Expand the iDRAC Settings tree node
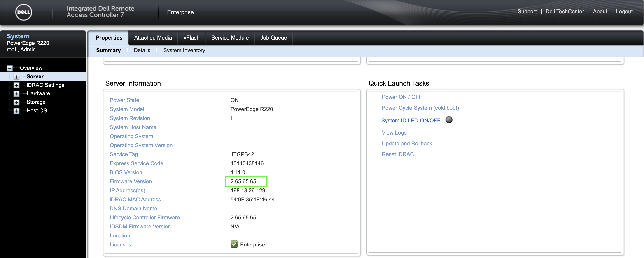 16,85
